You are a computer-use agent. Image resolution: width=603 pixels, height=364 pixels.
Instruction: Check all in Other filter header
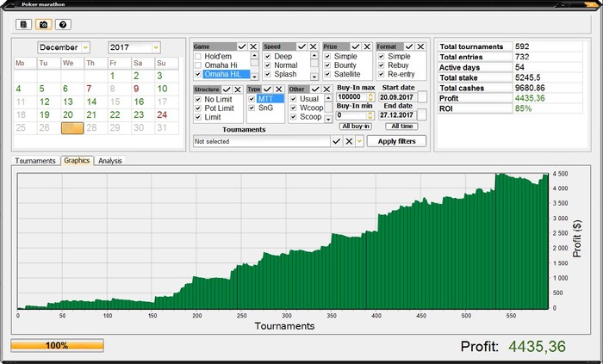[x=315, y=89]
